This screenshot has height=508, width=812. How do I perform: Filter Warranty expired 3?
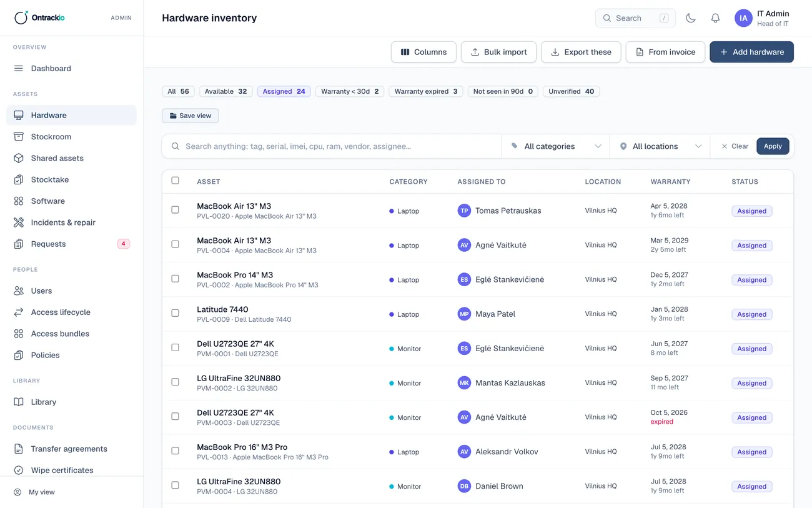[426, 91]
